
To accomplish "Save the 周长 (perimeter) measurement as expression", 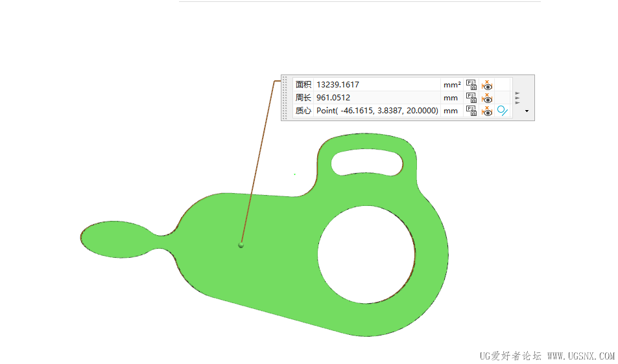I will click(x=471, y=98).
